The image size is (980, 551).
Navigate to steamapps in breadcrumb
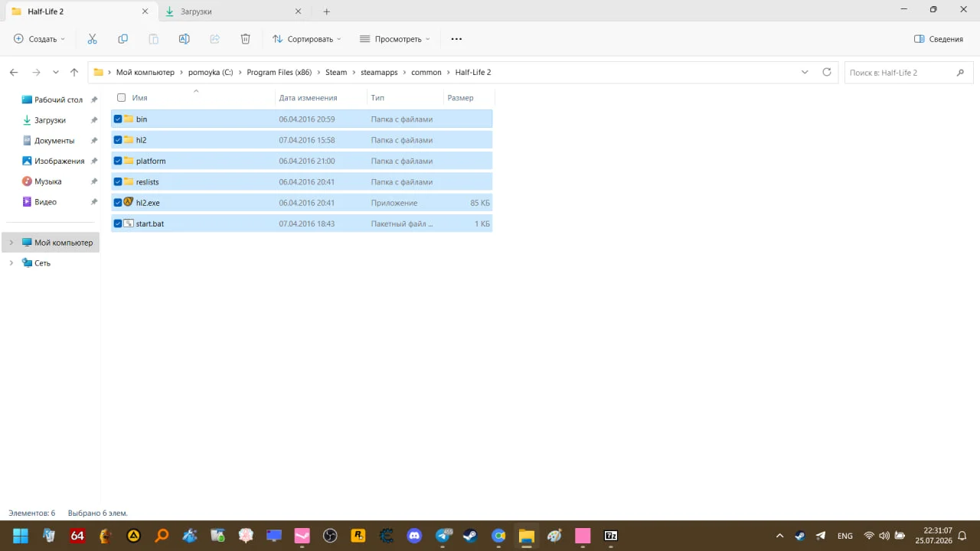380,73
